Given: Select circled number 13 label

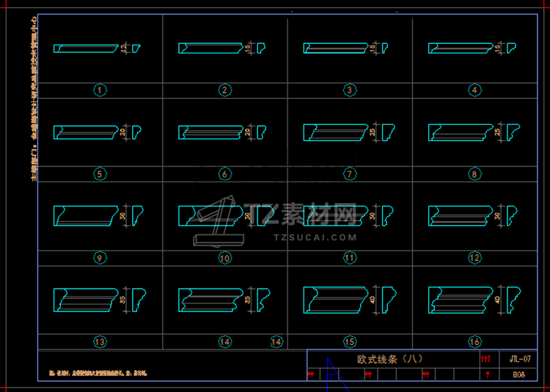Looking at the screenshot, I should click(100, 341).
